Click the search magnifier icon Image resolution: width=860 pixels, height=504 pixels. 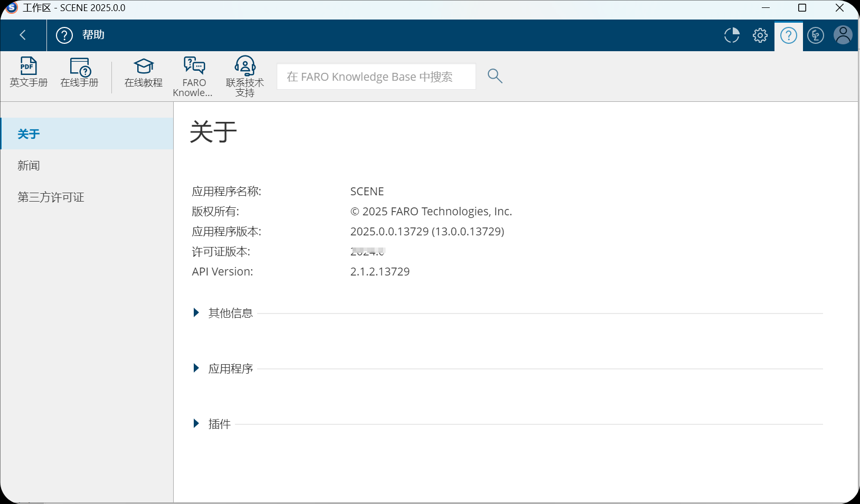495,76
